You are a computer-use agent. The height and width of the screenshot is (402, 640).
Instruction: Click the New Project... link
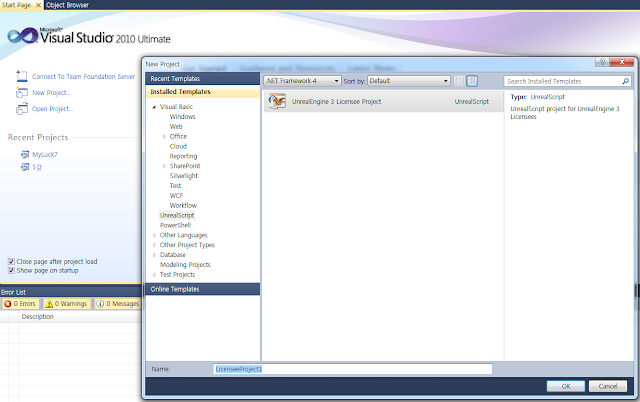(x=51, y=93)
